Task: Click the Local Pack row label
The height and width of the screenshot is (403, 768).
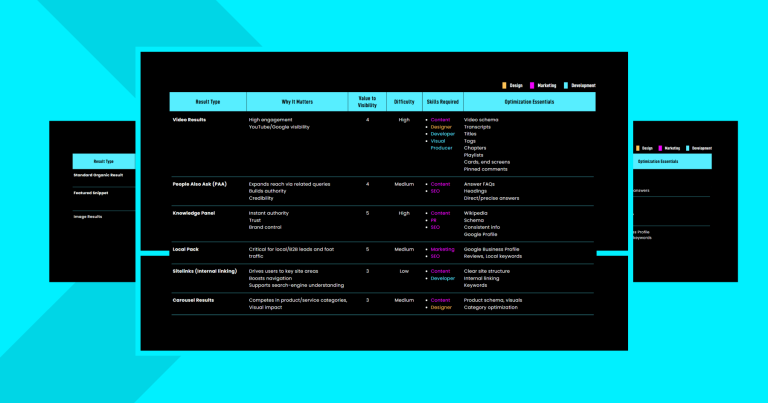Action: [188, 248]
